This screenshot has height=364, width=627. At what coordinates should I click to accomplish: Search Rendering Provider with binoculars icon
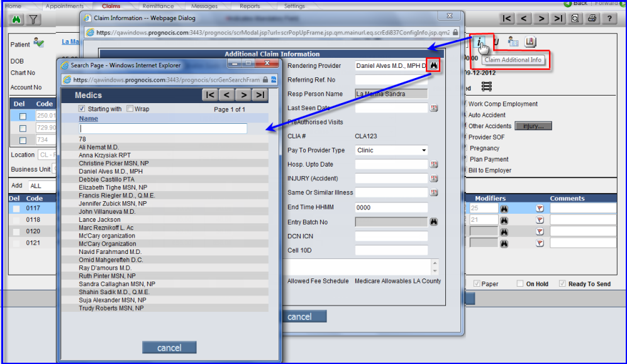433,65
